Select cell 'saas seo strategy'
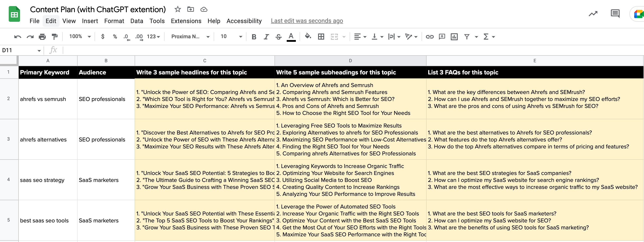The width and height of the screenshot is (644, 242). pos(48,180)
